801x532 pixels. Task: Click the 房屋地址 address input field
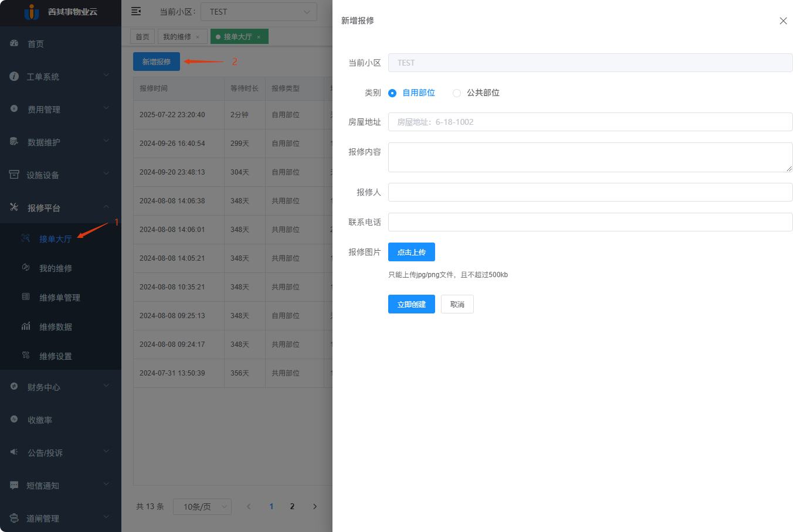click(590, 121)
